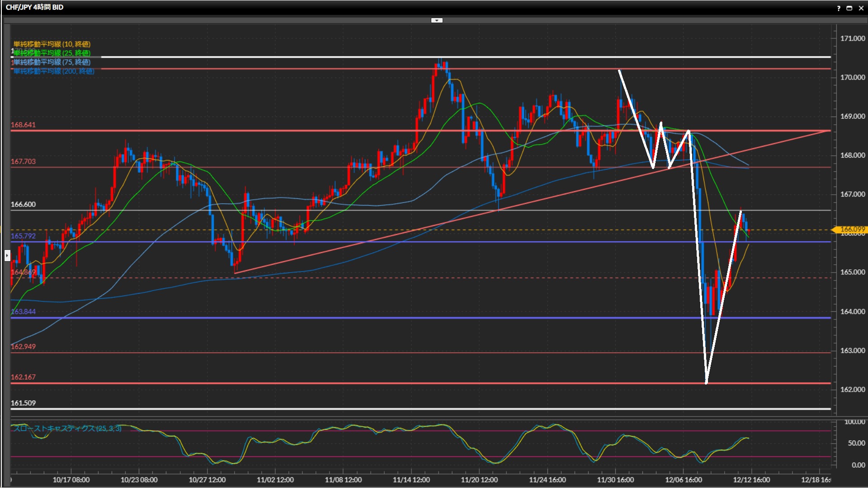Click the Slow Stochastics indicator label
This screenshot has width=868, height=488.
pyautogui.click(x=67, y=428)
